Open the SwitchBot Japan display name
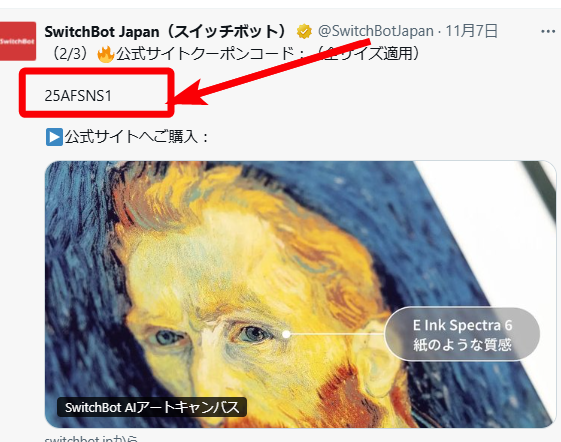 click(x=165, y=31)
